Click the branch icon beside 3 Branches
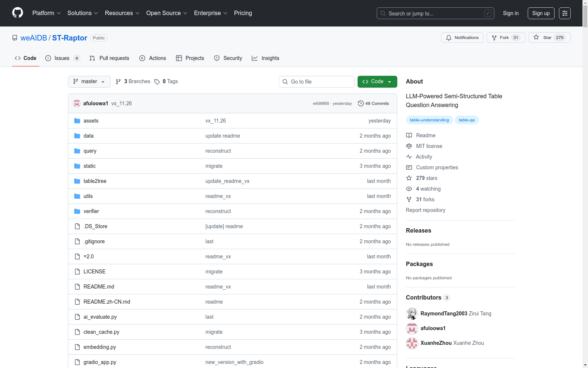 (118, 82)
